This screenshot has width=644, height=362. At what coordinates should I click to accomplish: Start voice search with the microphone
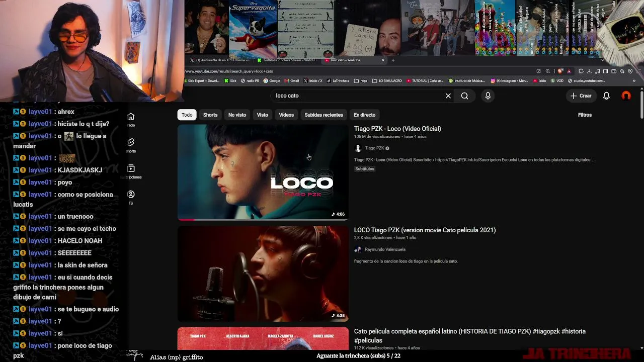click(x=488, y=96)
